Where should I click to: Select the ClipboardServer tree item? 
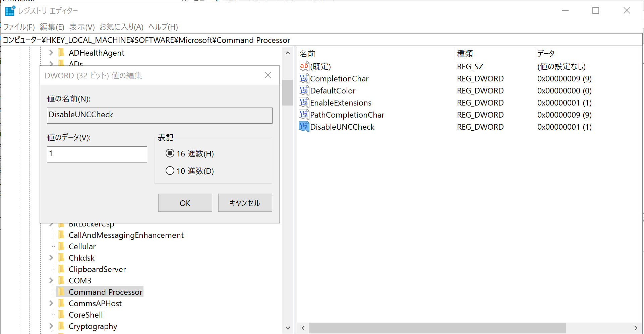pyautogui.click(x=97, y=269)
